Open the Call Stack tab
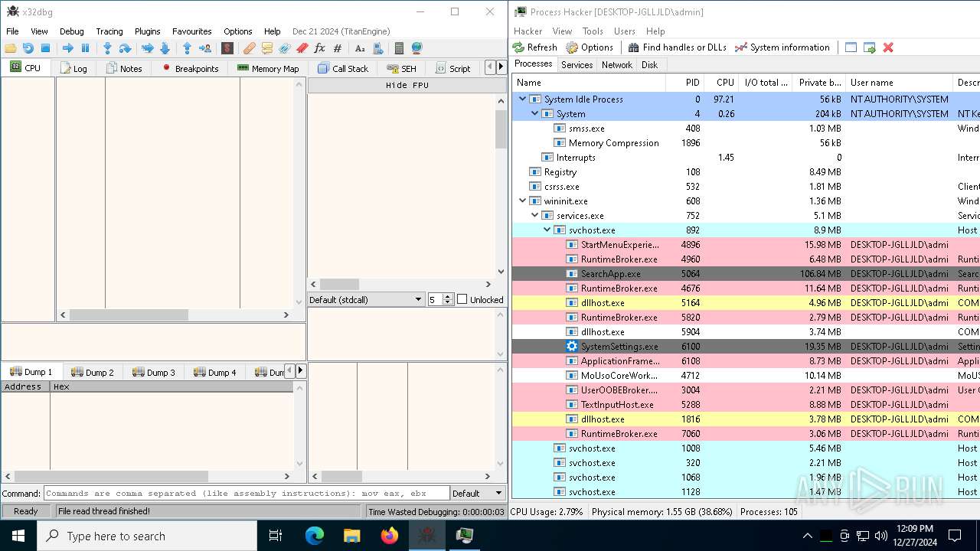The height and width of the screenshot is (551, 980). pos(343,68)
